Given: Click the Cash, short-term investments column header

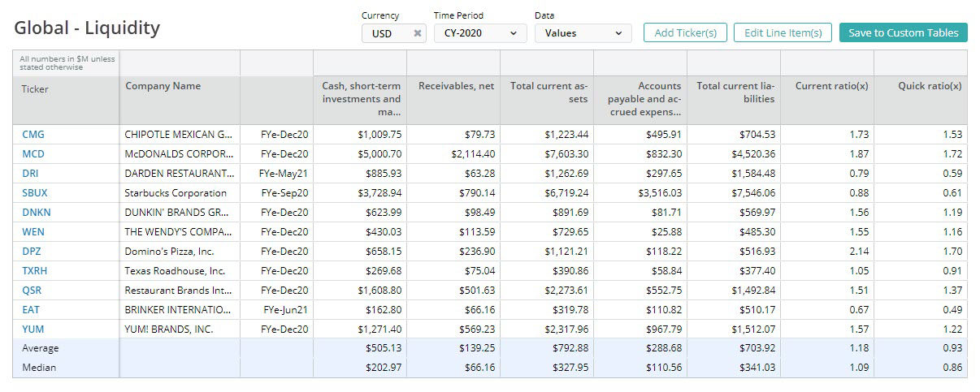Looking at the screenshot, I should 360,99.
